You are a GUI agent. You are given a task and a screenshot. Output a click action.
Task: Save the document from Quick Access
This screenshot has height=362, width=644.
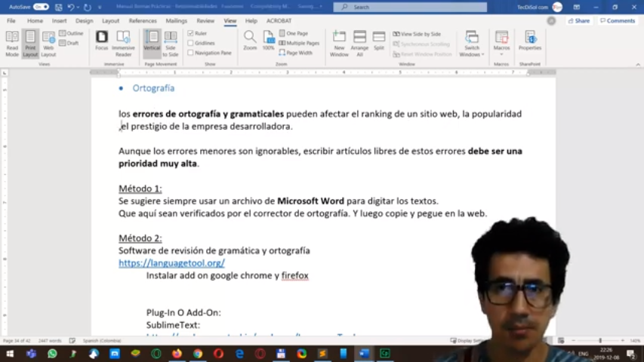tap(59, 7)
